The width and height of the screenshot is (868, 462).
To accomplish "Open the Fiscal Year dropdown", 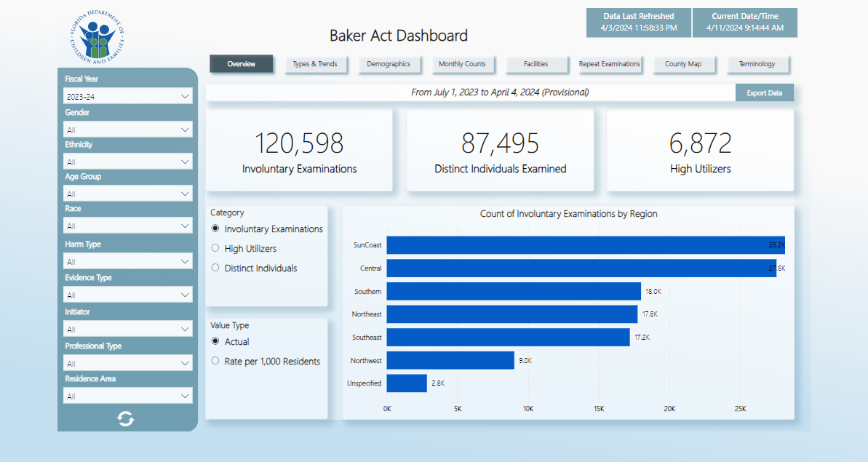I will pyautogui.click(x=128, y=96).
